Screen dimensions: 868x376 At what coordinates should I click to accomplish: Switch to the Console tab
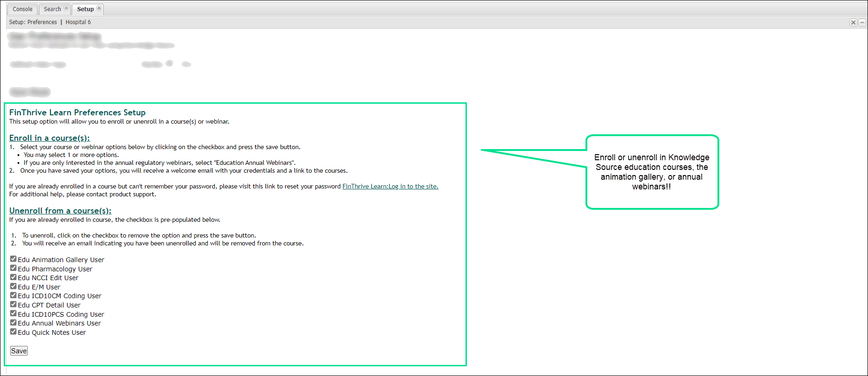tap(22, 9)
